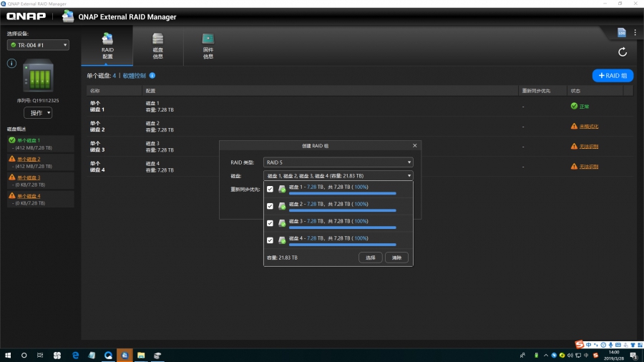This screenshot has height=362, width=644.
Task: Uncheck the 磁盘 1 checkbox
Action: point(270,189)
